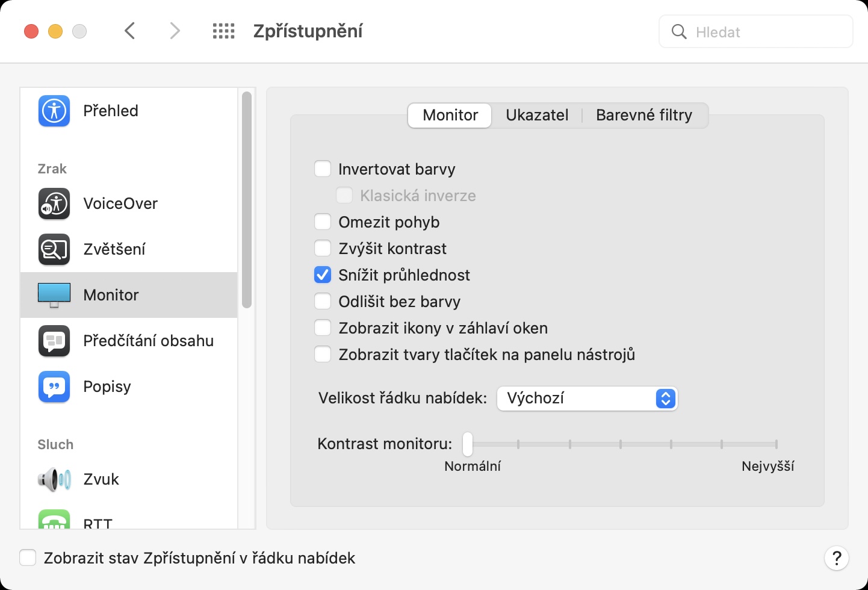
Task: Enable the Invertovat barvy checkbox
Action: [x=323, y=169]
